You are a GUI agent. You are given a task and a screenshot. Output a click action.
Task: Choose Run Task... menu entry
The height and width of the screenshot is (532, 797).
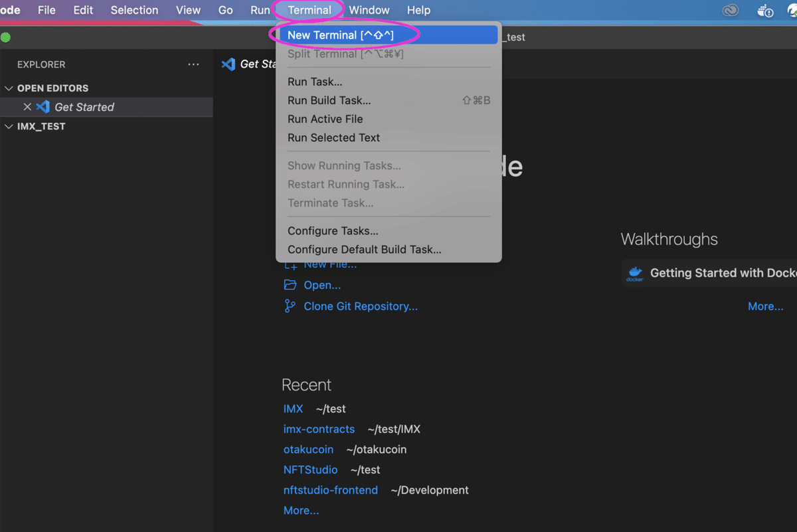(x=389, y=82)
